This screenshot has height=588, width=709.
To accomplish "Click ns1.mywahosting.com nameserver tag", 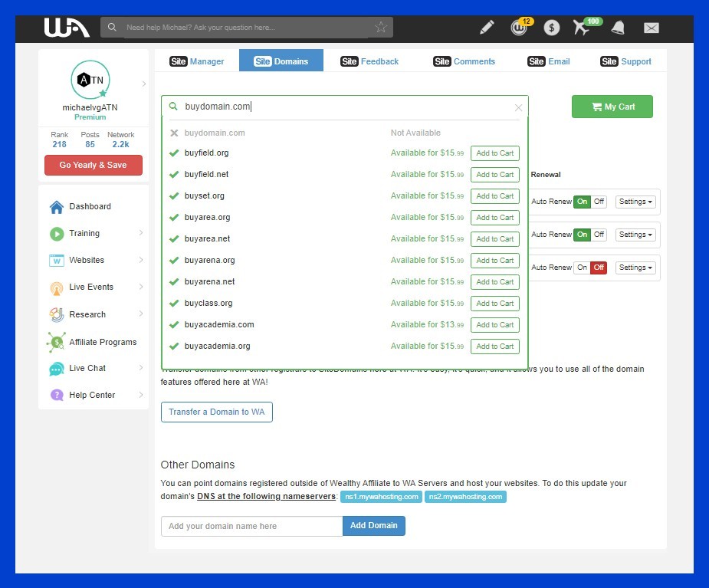I will click(x=381, y=497).
